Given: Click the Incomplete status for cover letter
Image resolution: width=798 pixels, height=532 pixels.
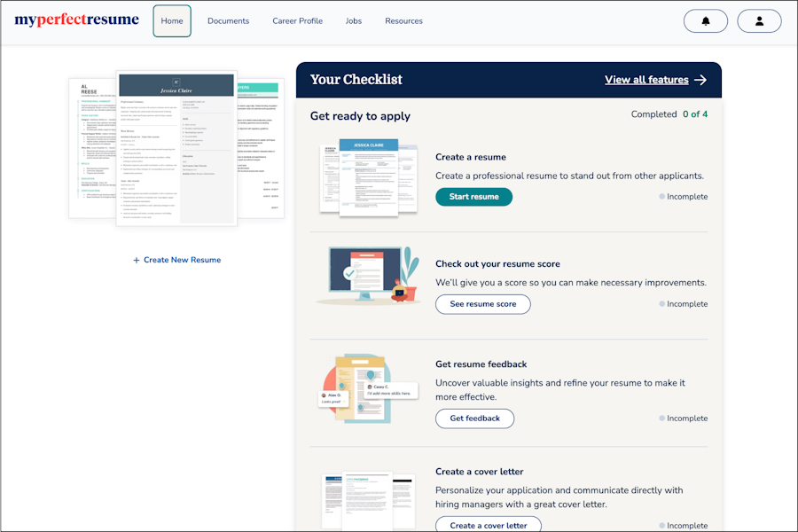Looking at the screenshot, I should tap(683, 526).
